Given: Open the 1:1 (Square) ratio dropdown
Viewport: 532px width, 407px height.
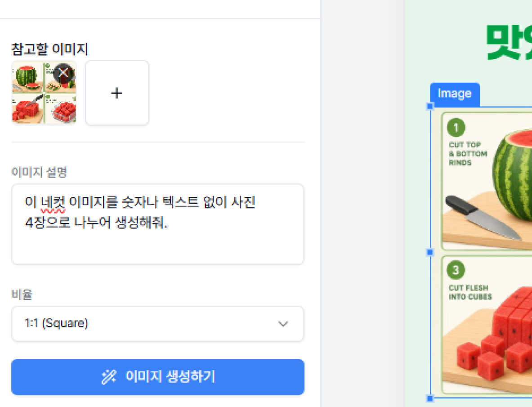Looking at the screenshot, I should pos(158,323).
